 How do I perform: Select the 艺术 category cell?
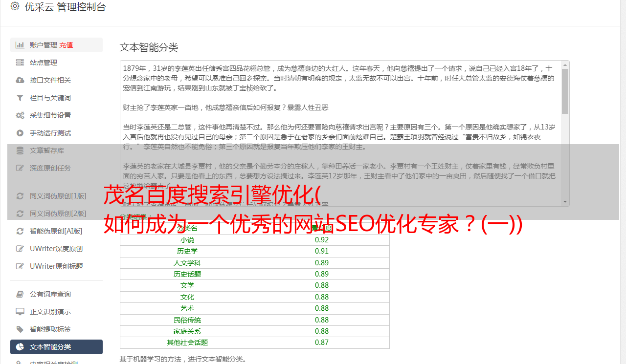(x=187, y=308)
